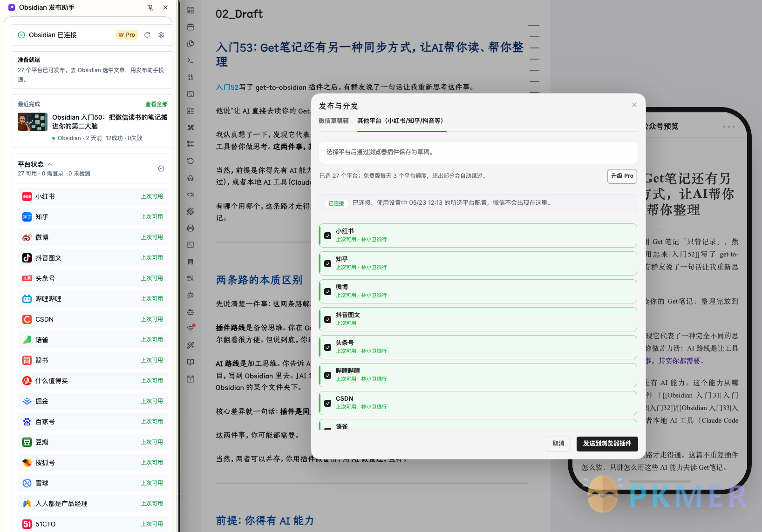Select the 语雀 icon in status list
This screenshot has height=532, width=762.
click(x=27, y=340)
